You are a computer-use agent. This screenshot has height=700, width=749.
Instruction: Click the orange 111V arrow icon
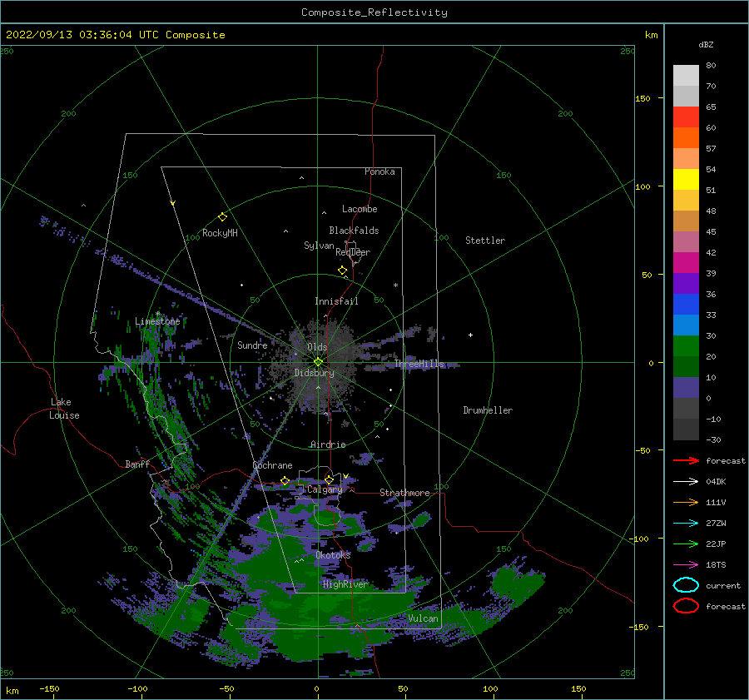tap(686, 502)
